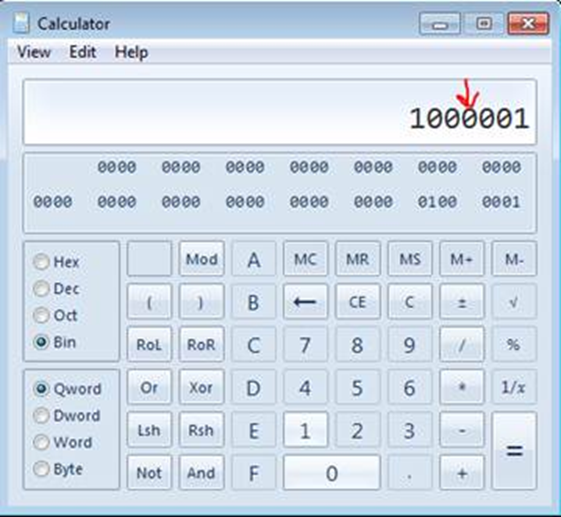Click the number 7 key
The height and width of the screenshot is (517, 561).
click(x=305, y=344)
